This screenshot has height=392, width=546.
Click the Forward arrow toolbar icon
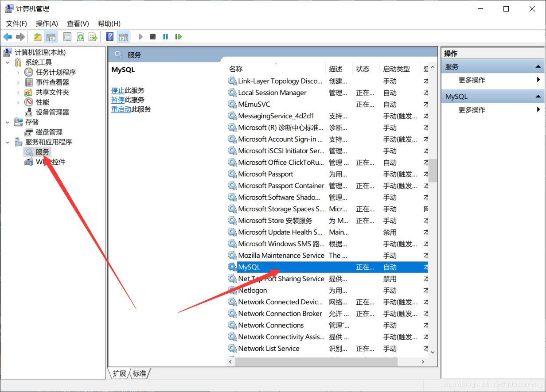pos(20,37)
